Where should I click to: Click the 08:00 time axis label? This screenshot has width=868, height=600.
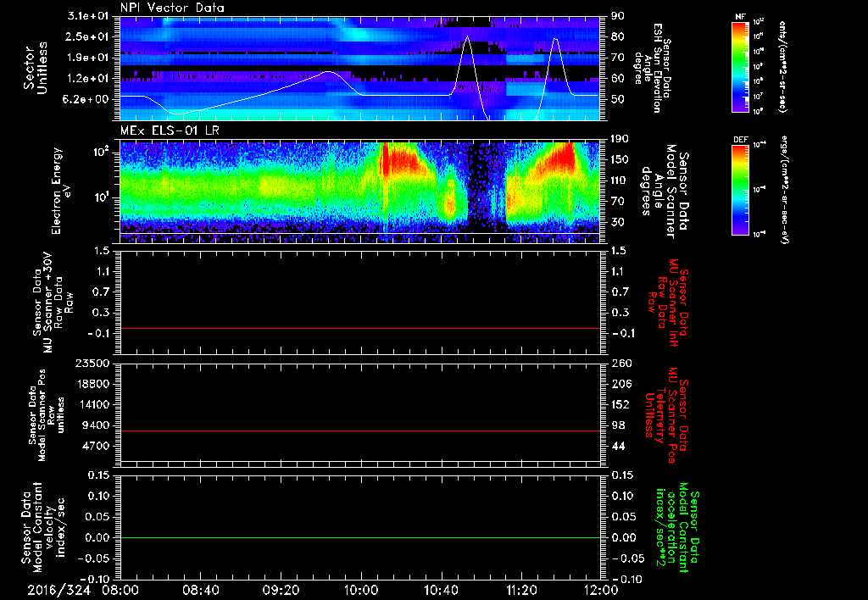pos(120,589)
